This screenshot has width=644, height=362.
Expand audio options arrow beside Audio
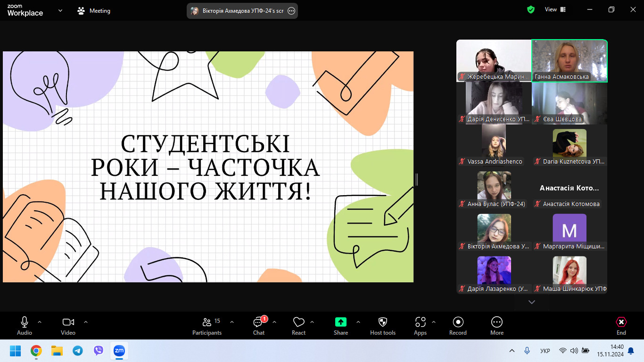40,322
